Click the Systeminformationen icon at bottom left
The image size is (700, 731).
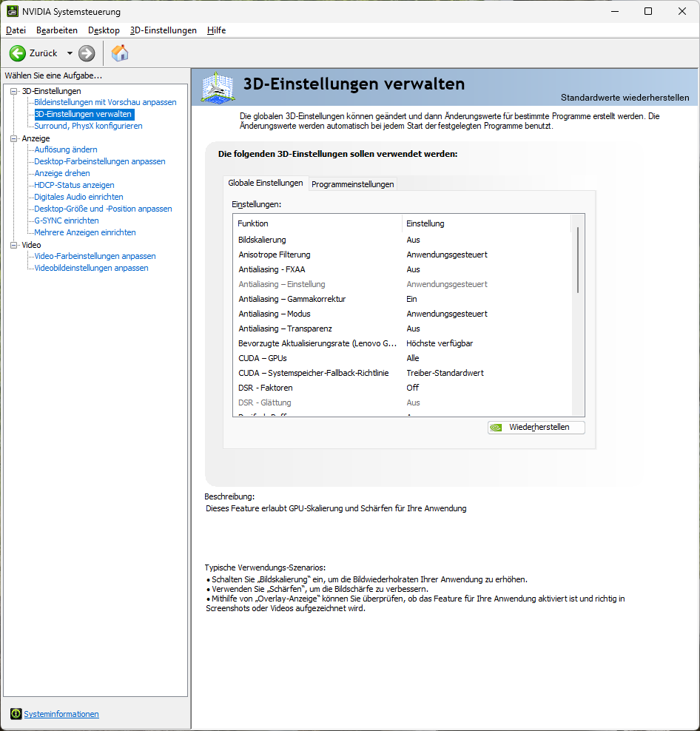click(16, 714)
